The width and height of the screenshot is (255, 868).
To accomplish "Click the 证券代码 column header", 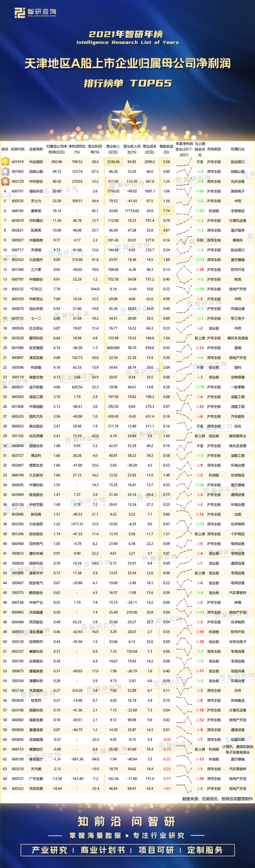I will click(18, 149).
